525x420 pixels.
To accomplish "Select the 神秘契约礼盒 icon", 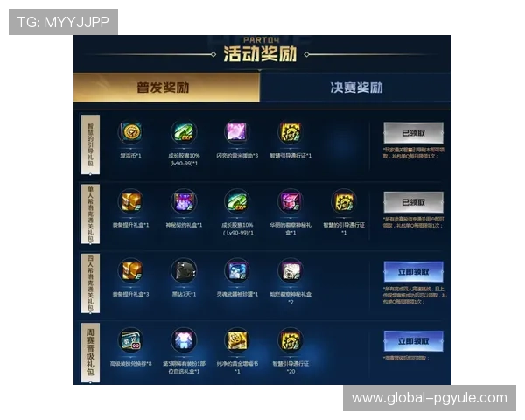I will [184, 201].
